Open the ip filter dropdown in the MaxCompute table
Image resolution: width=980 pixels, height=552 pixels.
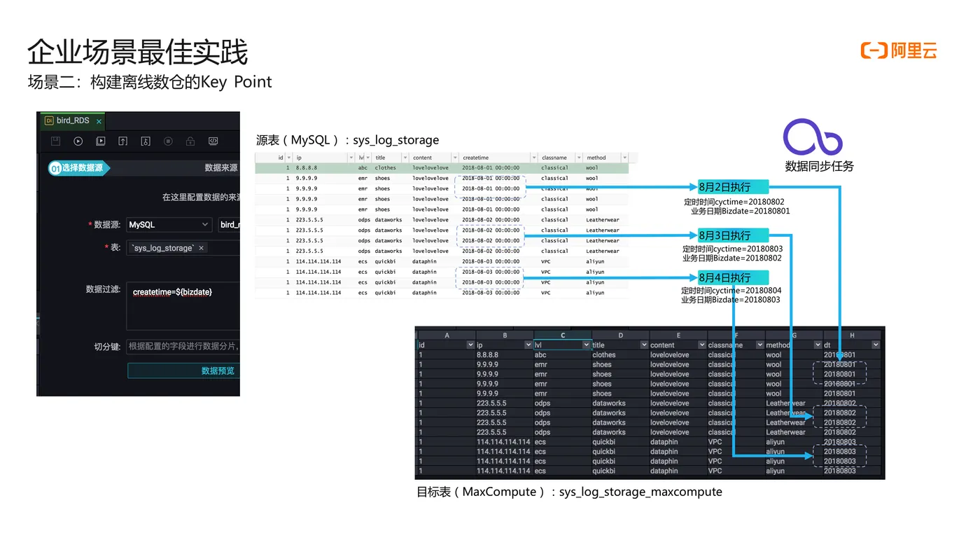click(528, 345)
